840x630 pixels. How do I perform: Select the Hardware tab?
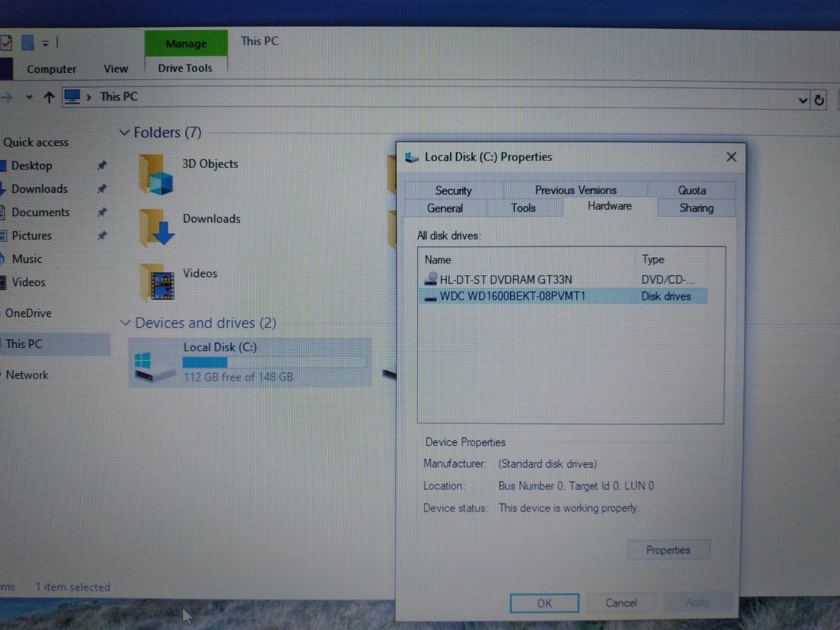tap(610, 206)
